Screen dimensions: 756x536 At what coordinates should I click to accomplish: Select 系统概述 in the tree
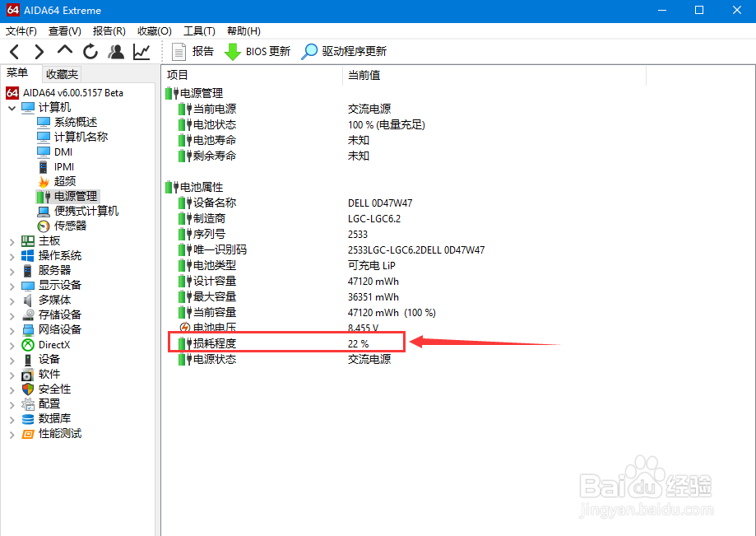point(67,122)
